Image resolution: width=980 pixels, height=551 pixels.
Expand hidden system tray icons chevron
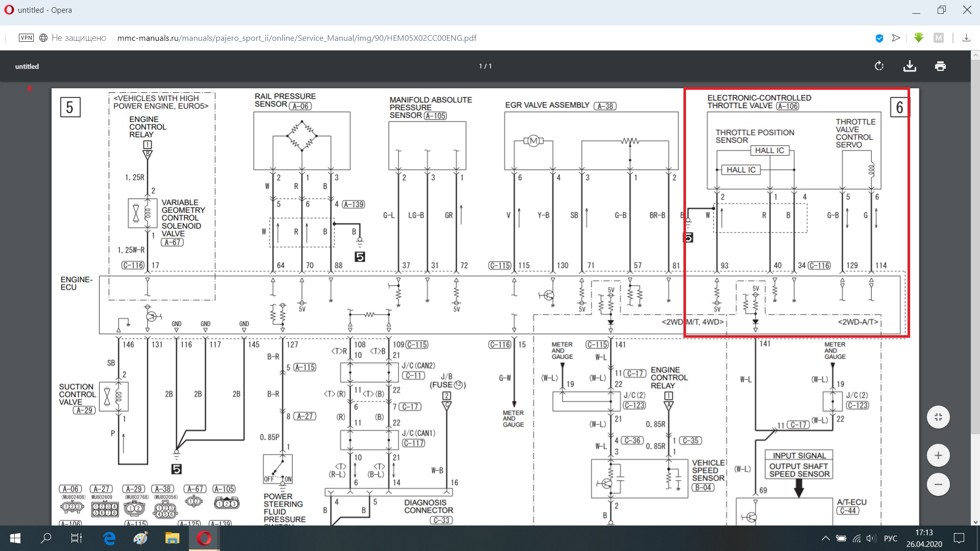click(825, 538)
